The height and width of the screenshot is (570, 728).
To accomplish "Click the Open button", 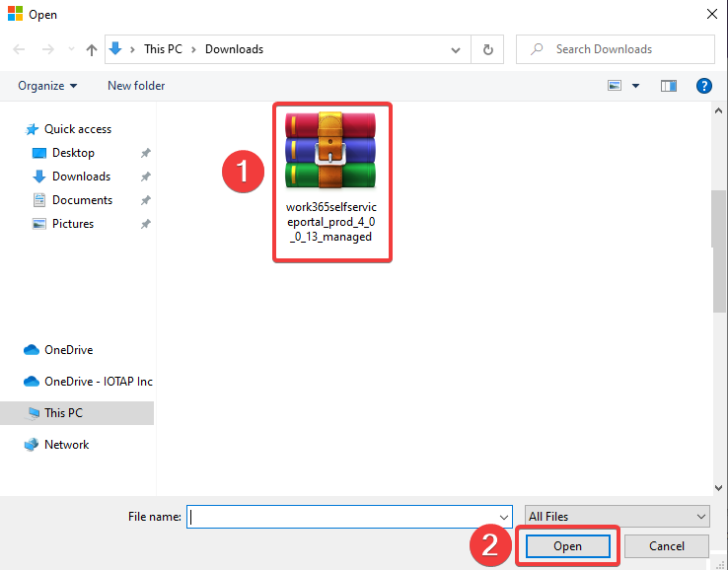I will (568, 546).
